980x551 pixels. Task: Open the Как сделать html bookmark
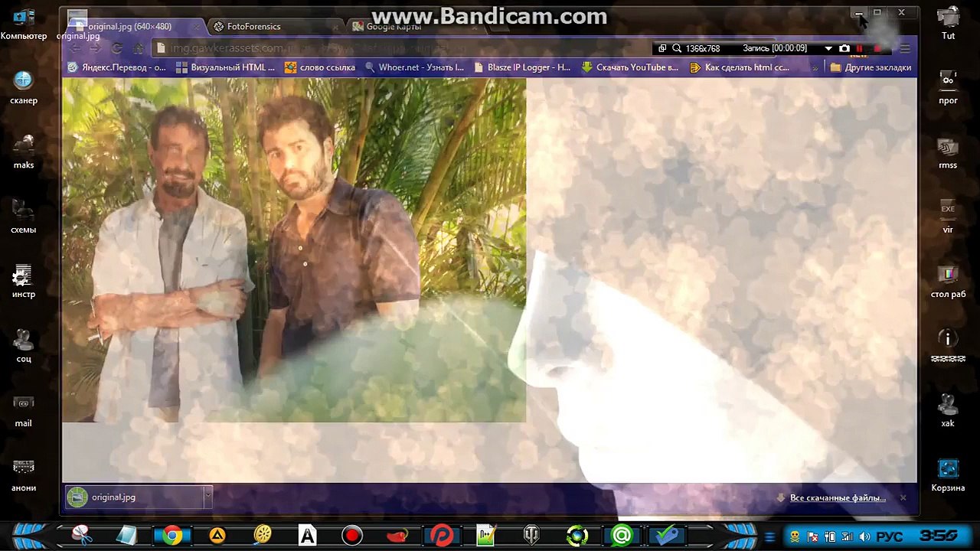[x=740, y=67]
